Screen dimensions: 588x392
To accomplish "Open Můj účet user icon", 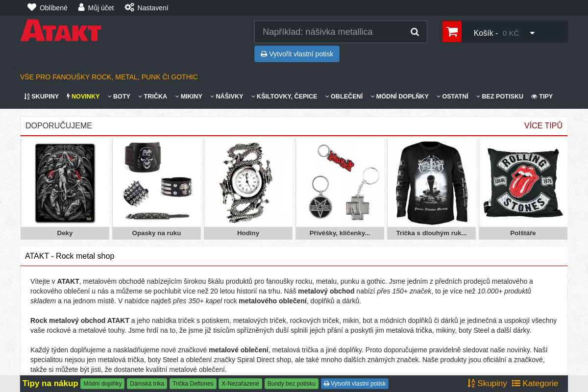I will click(81, 7).
